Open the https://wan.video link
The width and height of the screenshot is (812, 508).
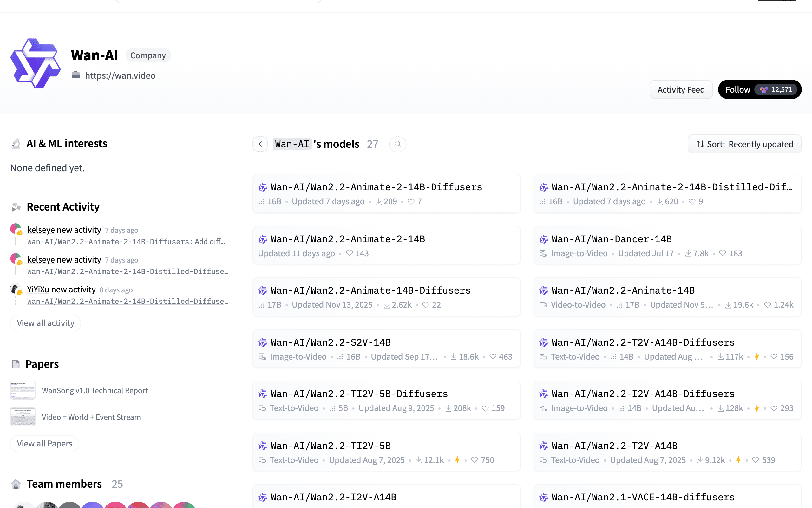click(x=120, y=75)
